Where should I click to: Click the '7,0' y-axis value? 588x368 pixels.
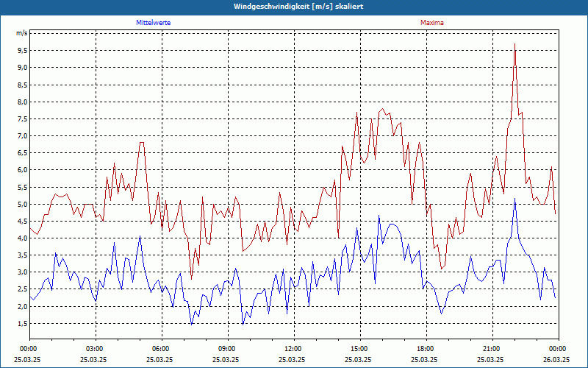click(23, 136)
